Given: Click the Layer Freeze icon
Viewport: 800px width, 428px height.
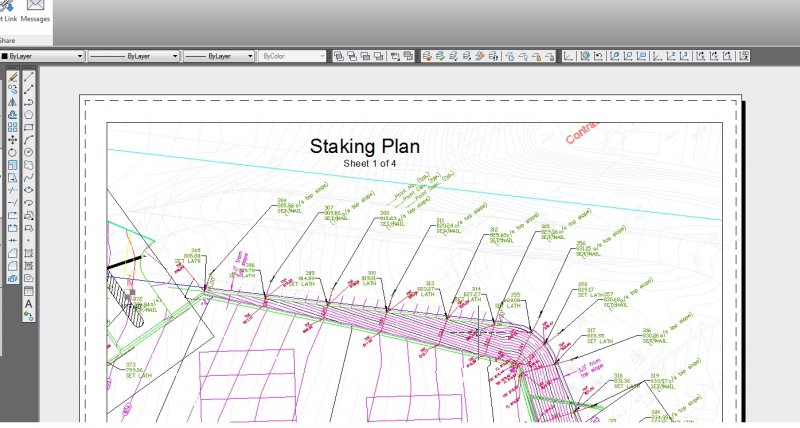Looking at the screenshot, I should coord(510,56).
